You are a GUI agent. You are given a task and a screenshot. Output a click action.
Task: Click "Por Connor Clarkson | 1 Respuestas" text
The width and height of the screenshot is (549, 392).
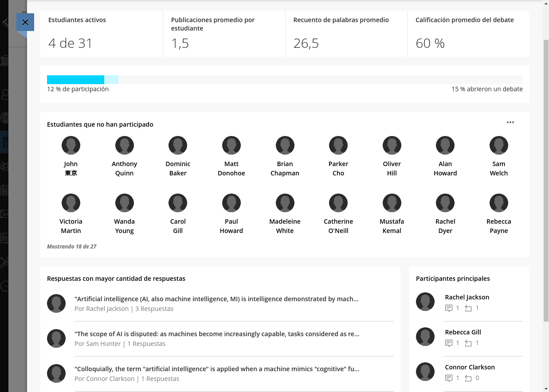coord(127,379)
